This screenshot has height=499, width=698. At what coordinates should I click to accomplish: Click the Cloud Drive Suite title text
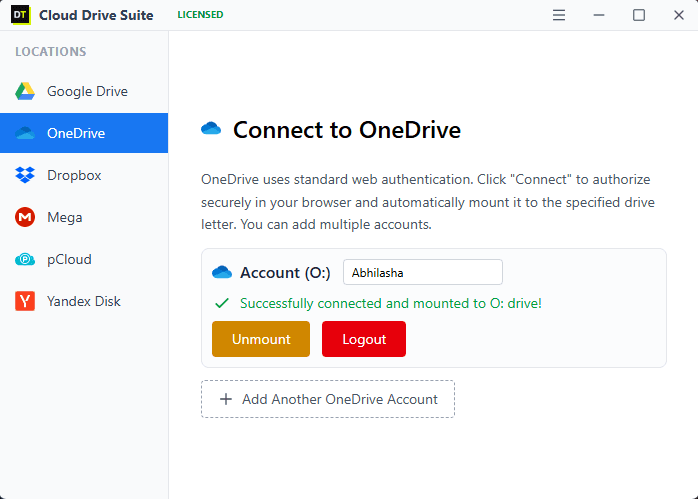click(96, 15)
